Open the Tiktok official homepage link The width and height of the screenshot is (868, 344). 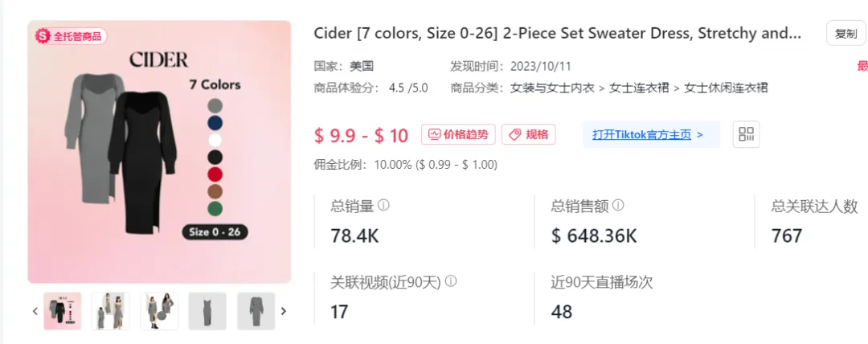(648, 134)
